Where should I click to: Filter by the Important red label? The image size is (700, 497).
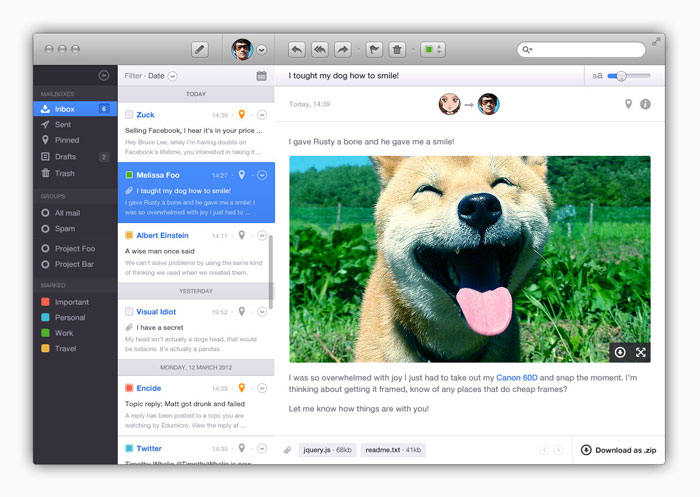click(75, 302)
